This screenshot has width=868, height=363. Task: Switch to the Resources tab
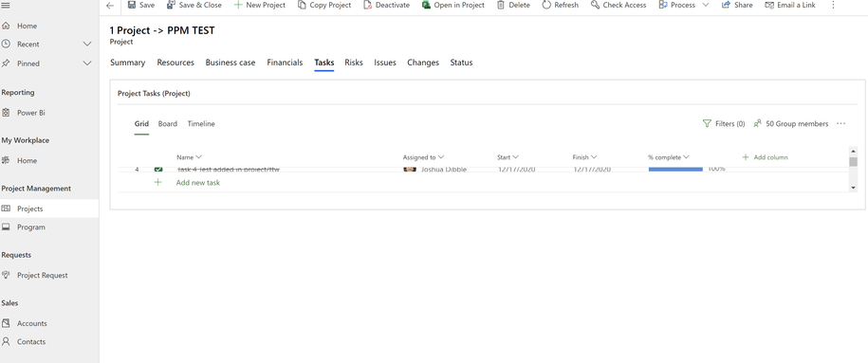(175, 63)
